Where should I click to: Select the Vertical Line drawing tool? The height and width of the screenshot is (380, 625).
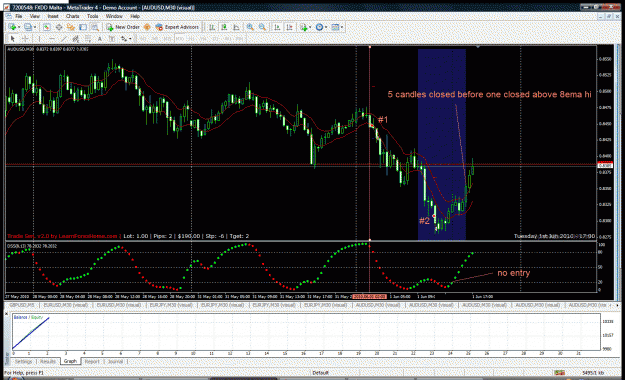pos(39,39)
